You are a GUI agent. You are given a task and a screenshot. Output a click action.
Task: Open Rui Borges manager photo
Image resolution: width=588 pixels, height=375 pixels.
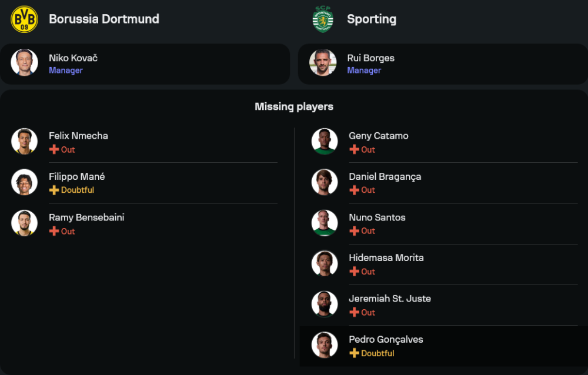(x=323, y=63)
